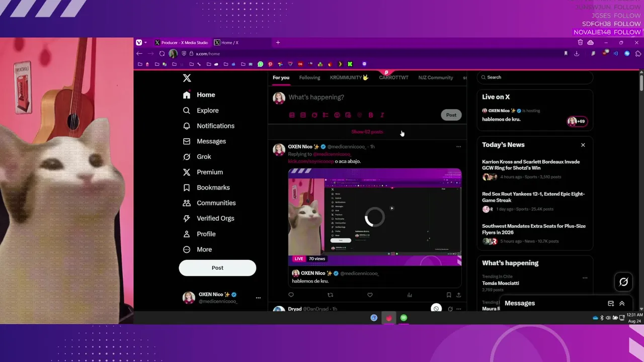The height and width of the screenshot is (362, 644).
Task: Open Karrion Kross and Scarlett Bordeaux news
Action: [x=534, y=169]
